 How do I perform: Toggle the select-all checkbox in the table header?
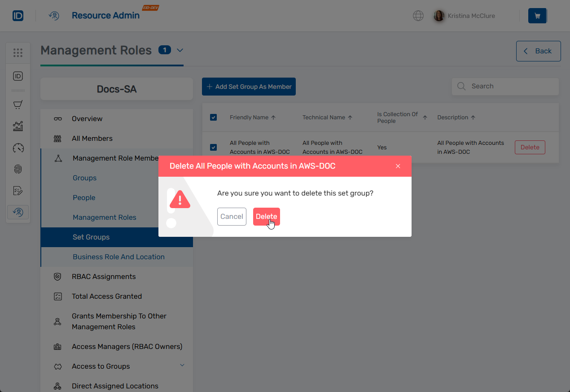click(x=214, y=117)
